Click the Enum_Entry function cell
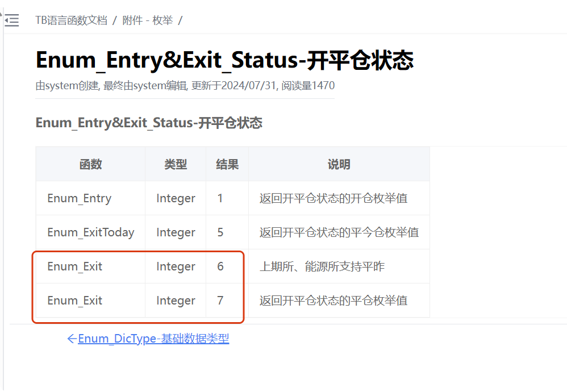Screen dimensions: 567x392 [80, 198]
